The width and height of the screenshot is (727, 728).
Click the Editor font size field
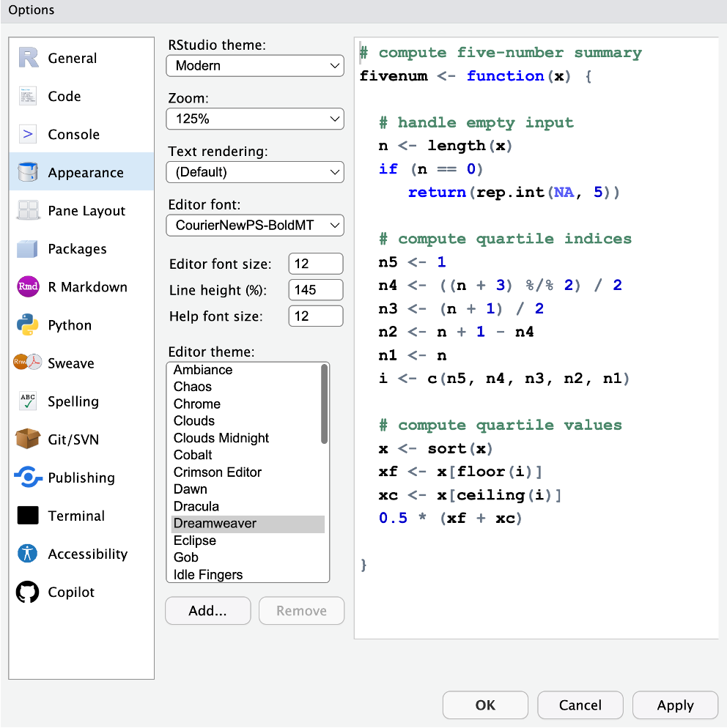pos(316,264)
